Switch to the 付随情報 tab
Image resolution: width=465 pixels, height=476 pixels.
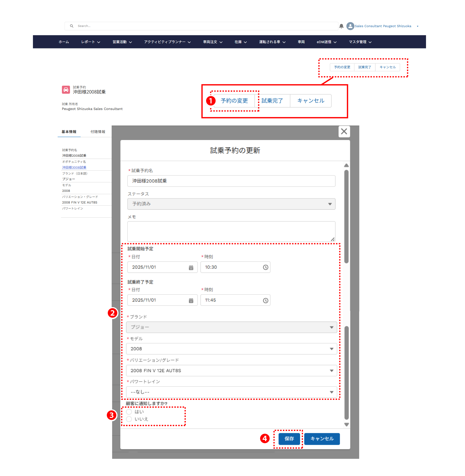click(98, 132)
